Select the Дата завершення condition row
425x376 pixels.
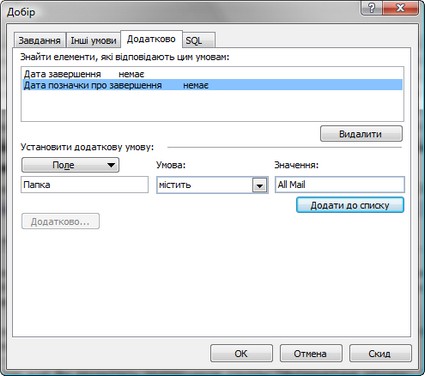point(212,74)
